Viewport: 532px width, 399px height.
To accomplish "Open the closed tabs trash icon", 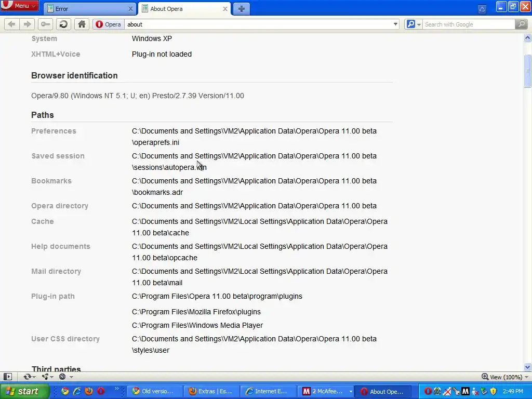I will tap(482, 9).
